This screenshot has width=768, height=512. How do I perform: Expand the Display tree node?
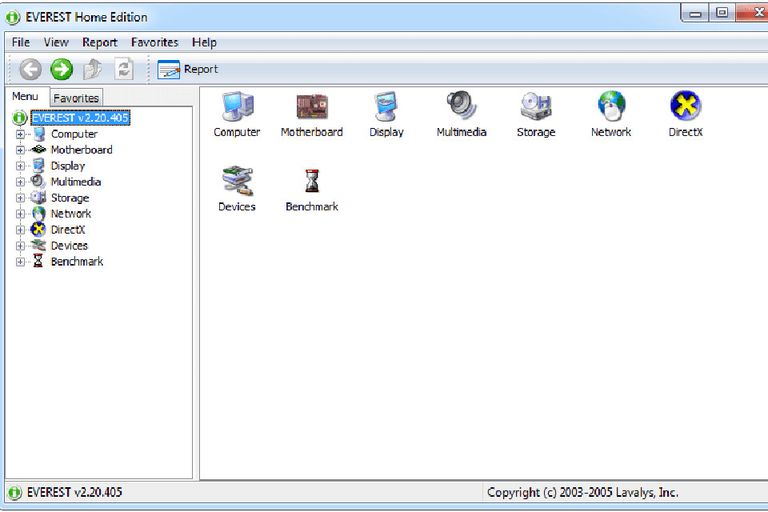tap(20, 166)
